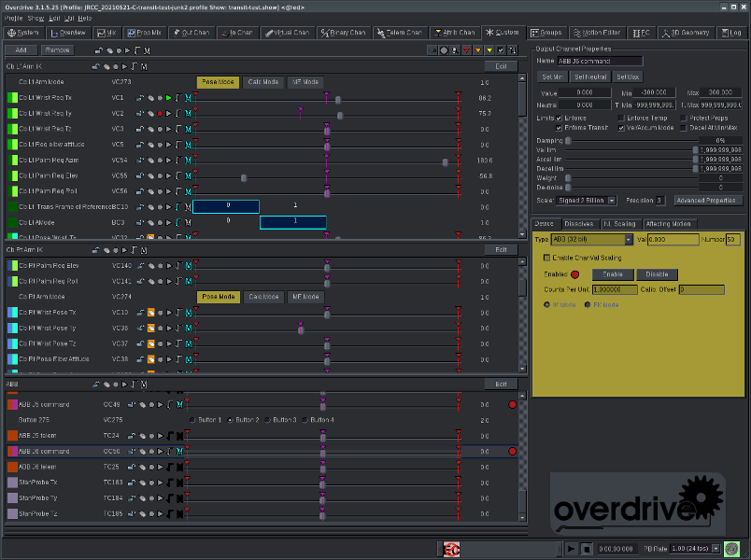This screenshot has width=751, height=560.
Task: Click the red indicator on the ABB J5 command row
Action: point(513,405)
